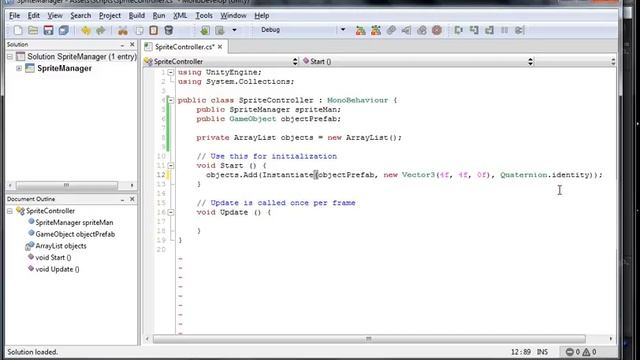
Task: Click the Step Into debug icon
Action: (474, 30)
